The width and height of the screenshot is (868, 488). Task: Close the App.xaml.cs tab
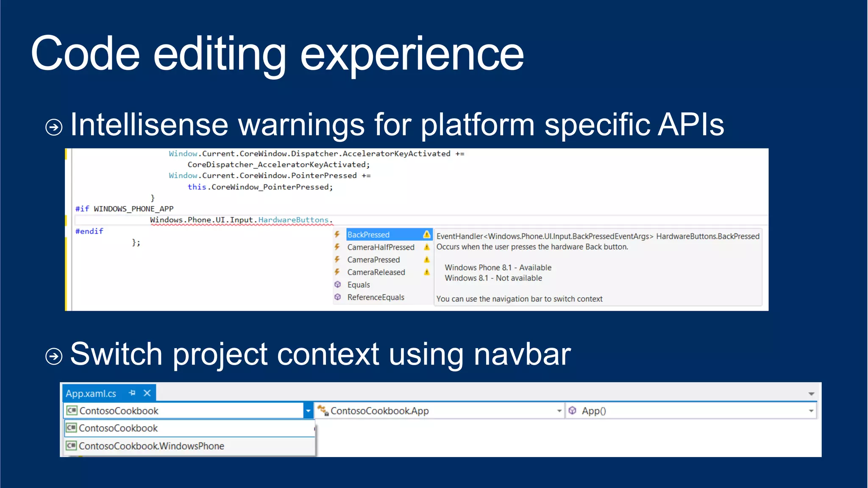tap(147, 393)
